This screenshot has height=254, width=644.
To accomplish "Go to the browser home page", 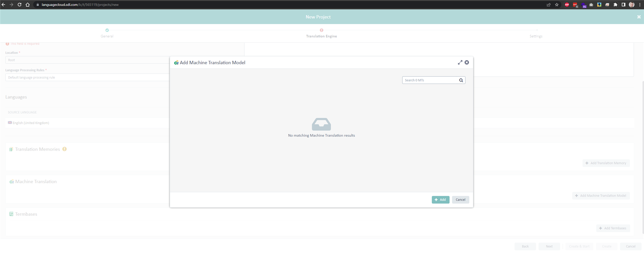I will (x=28, y=5).
